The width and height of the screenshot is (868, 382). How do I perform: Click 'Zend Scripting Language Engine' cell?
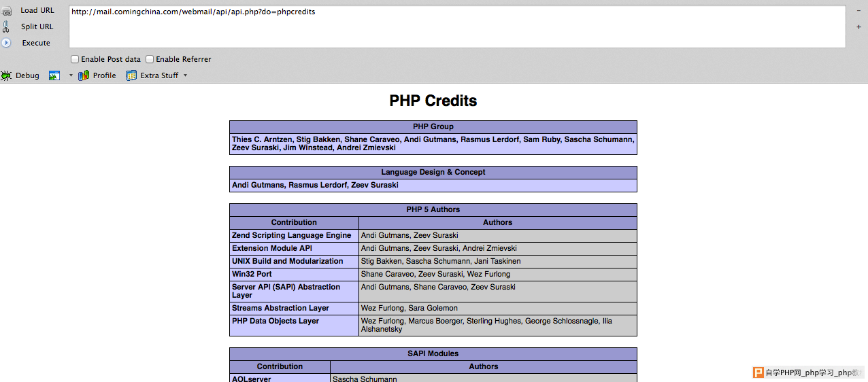click(294, 236)
